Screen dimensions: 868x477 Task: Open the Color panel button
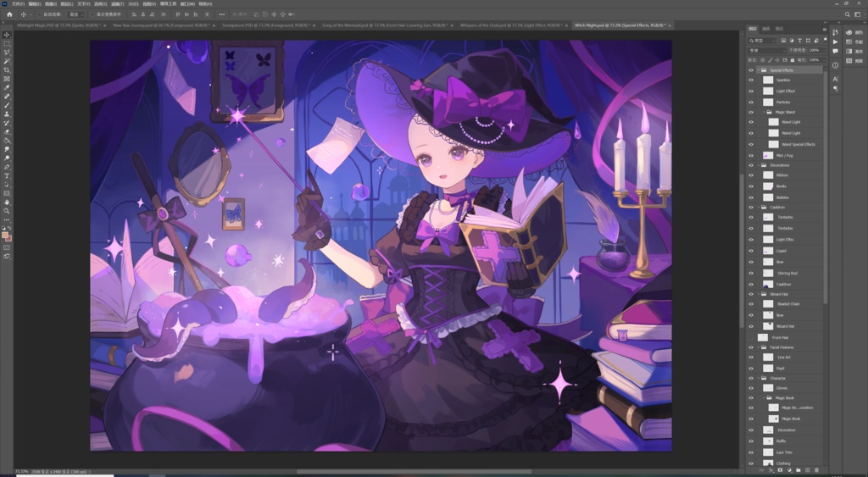[854, 33]
